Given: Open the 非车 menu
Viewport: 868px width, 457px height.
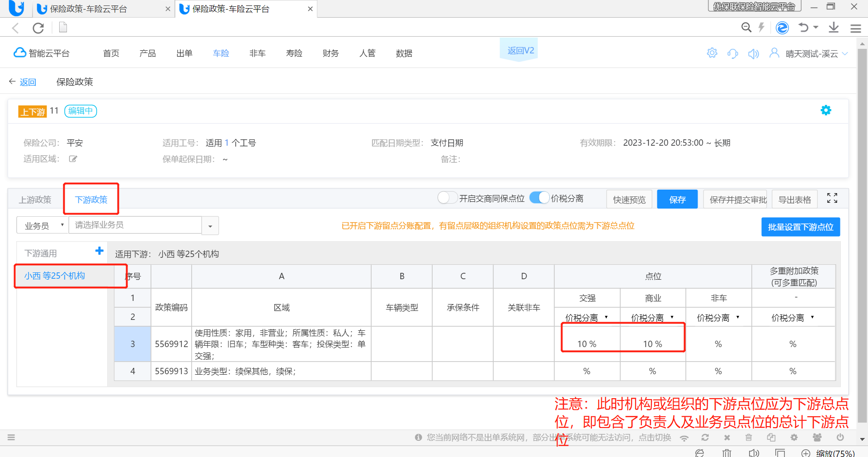Looking at the screenshot, I should click(258, 53).
